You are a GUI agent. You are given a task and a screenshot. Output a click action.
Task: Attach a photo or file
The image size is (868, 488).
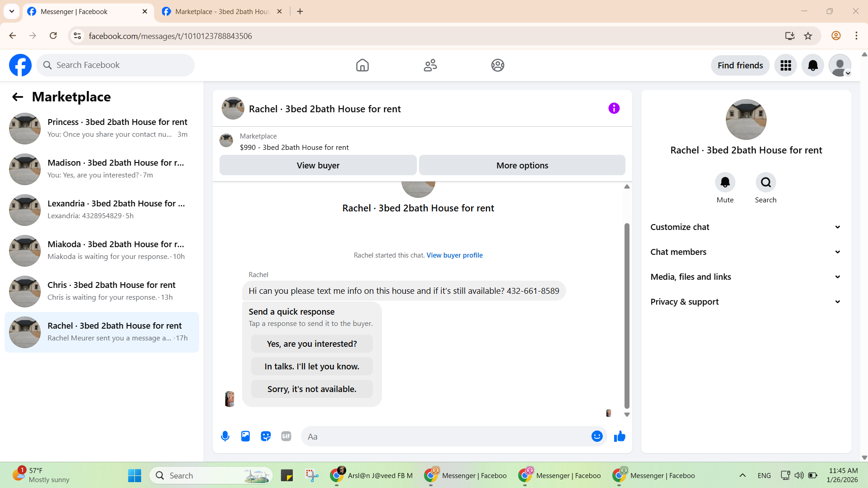click(x=245, y=436)
